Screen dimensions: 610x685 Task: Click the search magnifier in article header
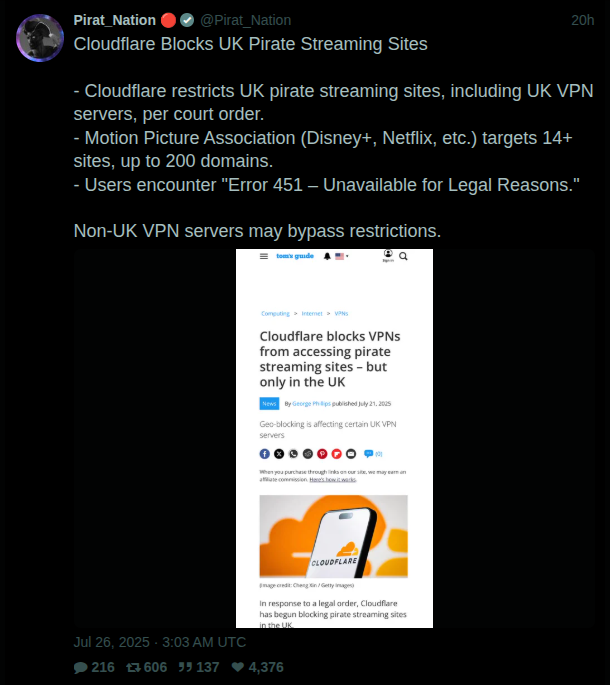(x=403, y=256)
